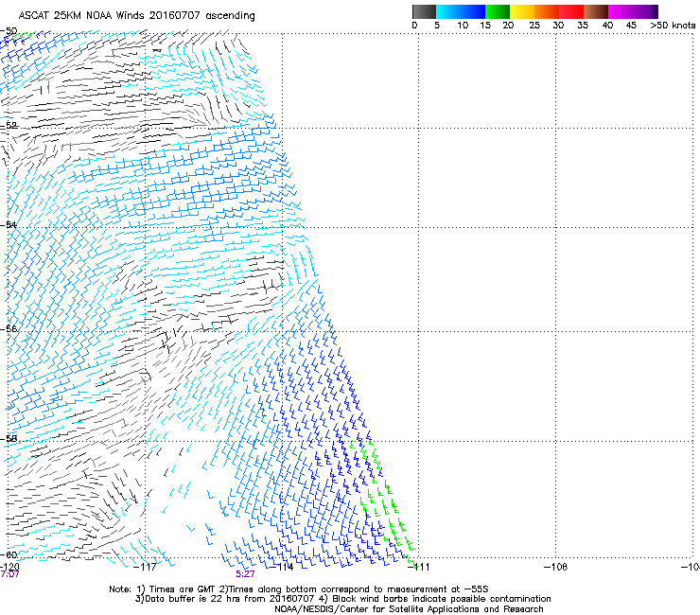
Task: Click the -56 latitude label
Action: (9, 328)
